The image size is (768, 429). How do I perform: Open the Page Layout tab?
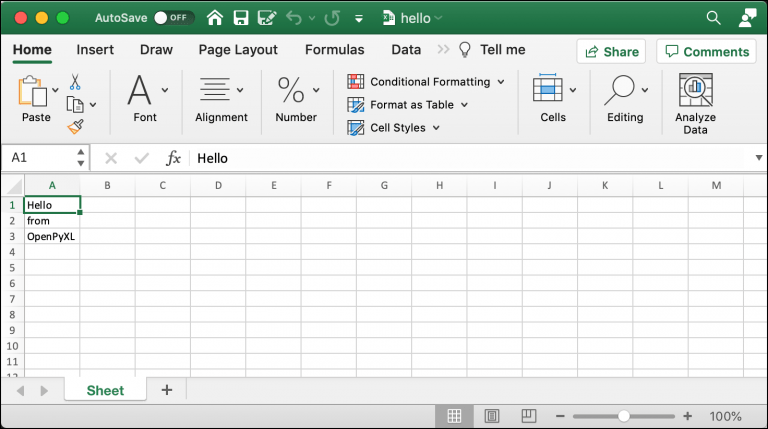pos(238,50)
